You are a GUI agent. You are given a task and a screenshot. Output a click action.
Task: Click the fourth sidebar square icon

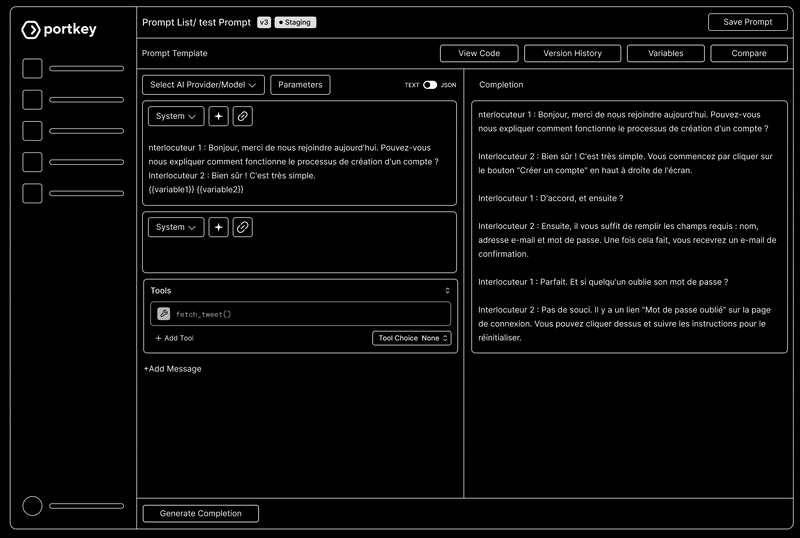point(32,162)
